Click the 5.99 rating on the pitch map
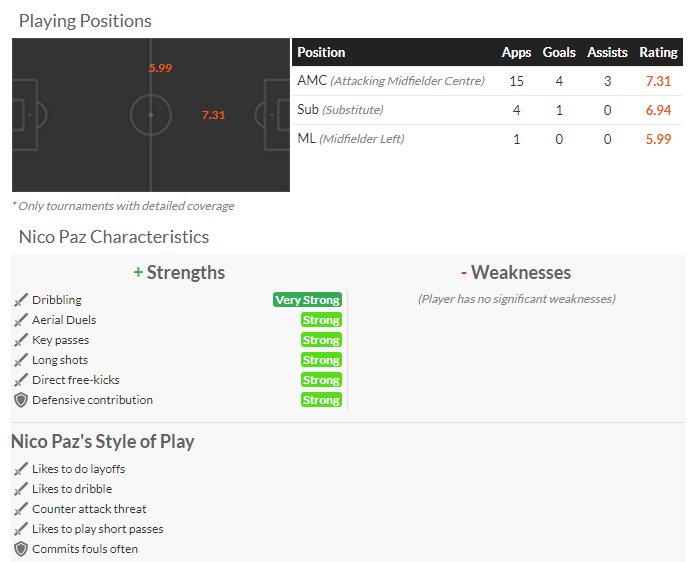This screenshot has height=562, width=697. point(160,68)
